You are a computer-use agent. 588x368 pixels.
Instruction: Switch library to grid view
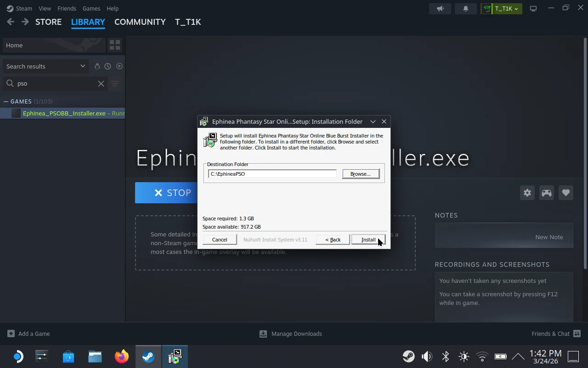pyautogui.click(x=115, y=45)
